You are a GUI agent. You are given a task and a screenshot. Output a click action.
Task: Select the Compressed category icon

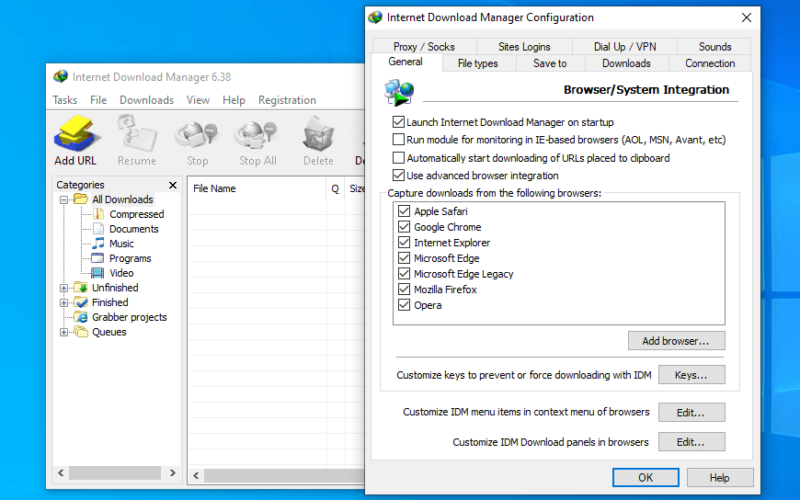coord(98,214)
